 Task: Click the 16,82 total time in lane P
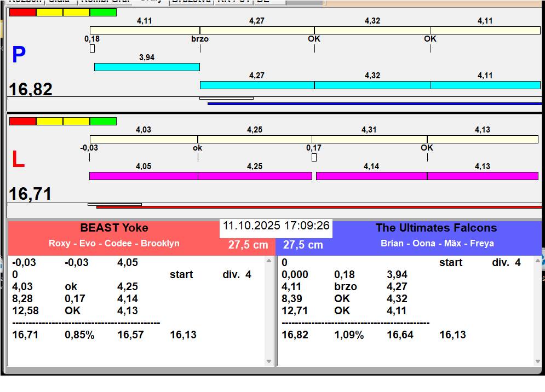[31, 89]
